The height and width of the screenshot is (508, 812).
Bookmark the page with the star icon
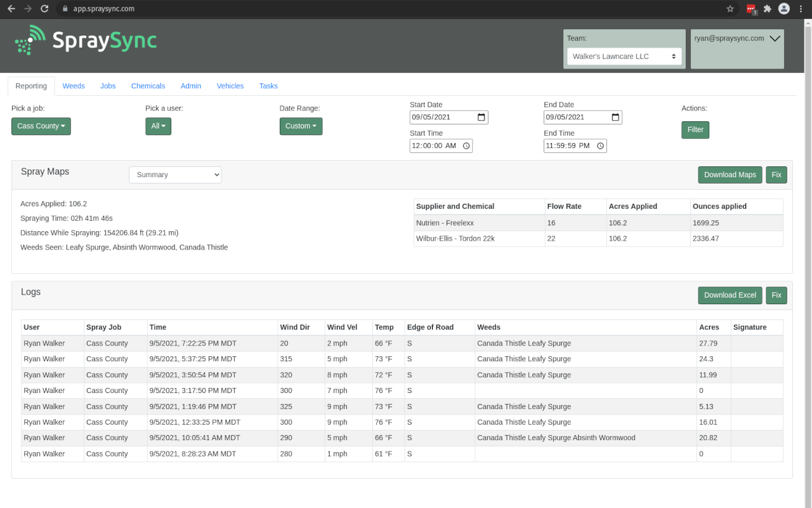click(x=730, y=9)
